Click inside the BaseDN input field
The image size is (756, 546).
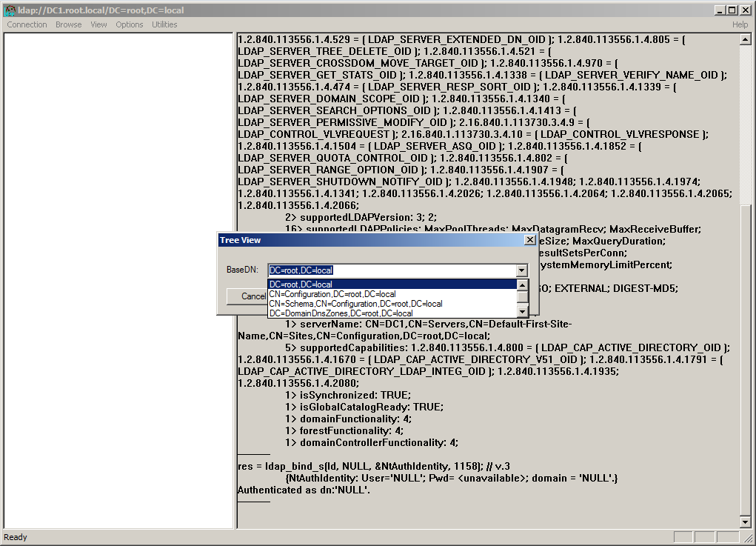pyautogui.click(x=385, y=270)
